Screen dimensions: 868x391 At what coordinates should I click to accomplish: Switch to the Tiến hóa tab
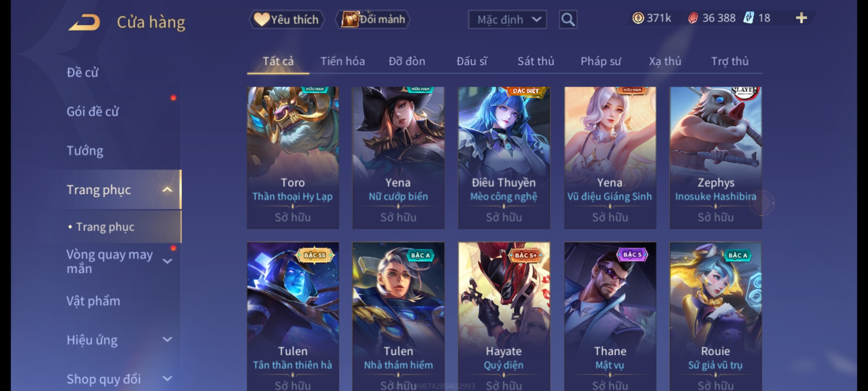click(342, 61)
